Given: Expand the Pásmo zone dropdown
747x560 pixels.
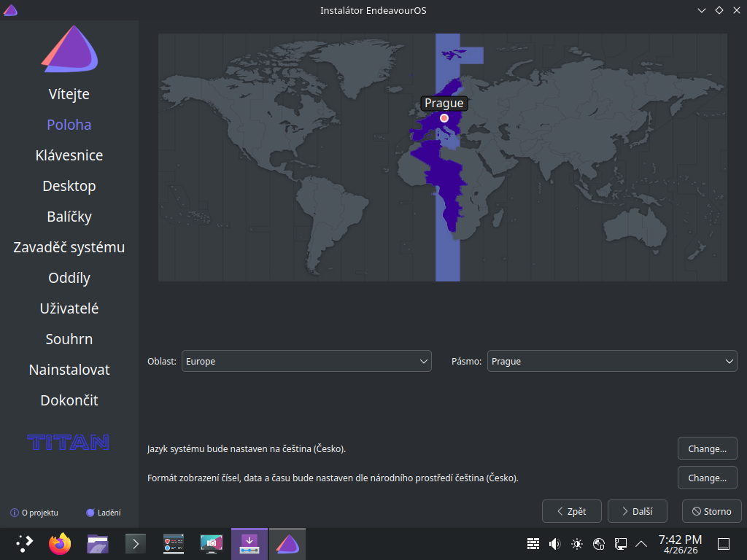Looking at the screenshot, I should pyautogui.click(x=611, y=361).
